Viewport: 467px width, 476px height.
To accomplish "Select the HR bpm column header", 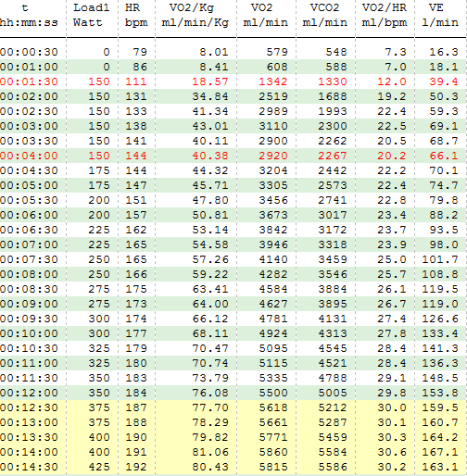I will pyautogui.click(x=136, y=15).
